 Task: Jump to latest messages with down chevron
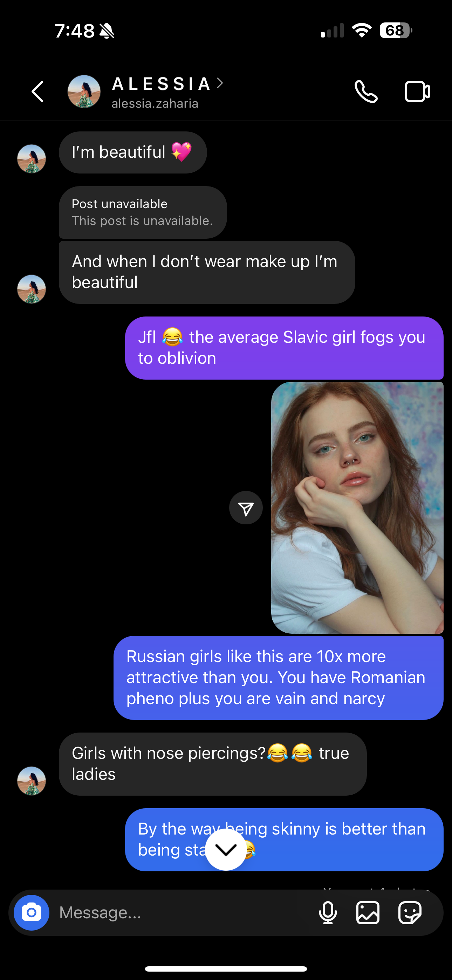click(x=226, y=850)
